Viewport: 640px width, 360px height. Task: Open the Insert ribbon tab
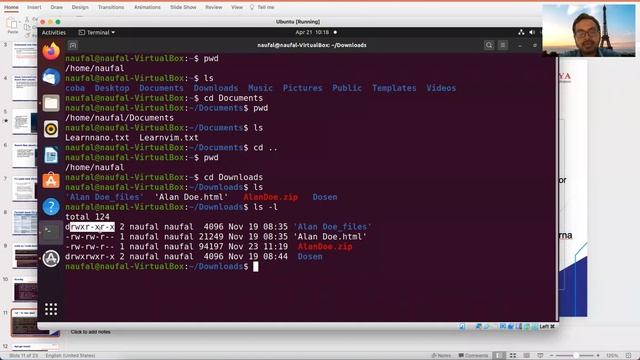pos(34,7)
